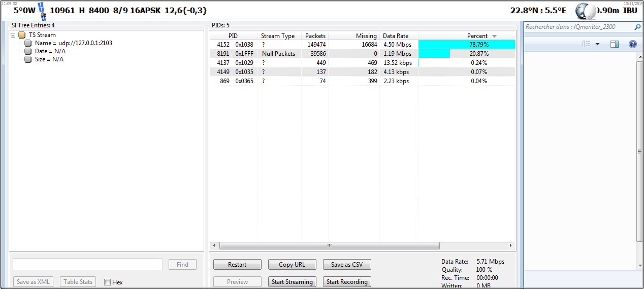This screenshot has height=289, width=644.
Task: Click the yellow TS Stream node icon
Action: (22, 35)
